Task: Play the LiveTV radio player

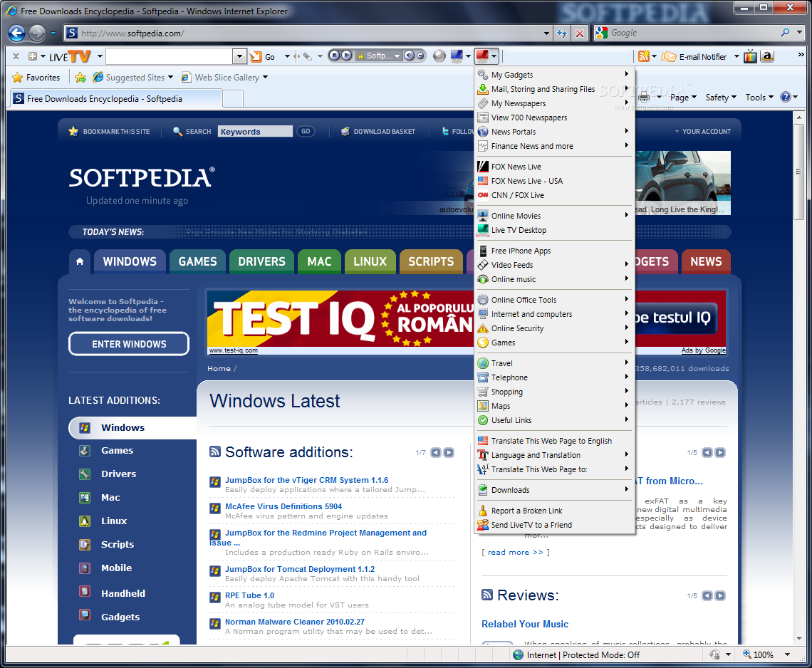Action: click(x=347, y=56)
